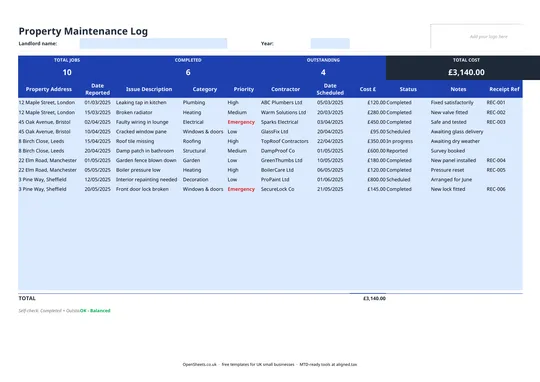Select the Priority column header
Screen dimensions: 540x382
(x=243, y=89)
